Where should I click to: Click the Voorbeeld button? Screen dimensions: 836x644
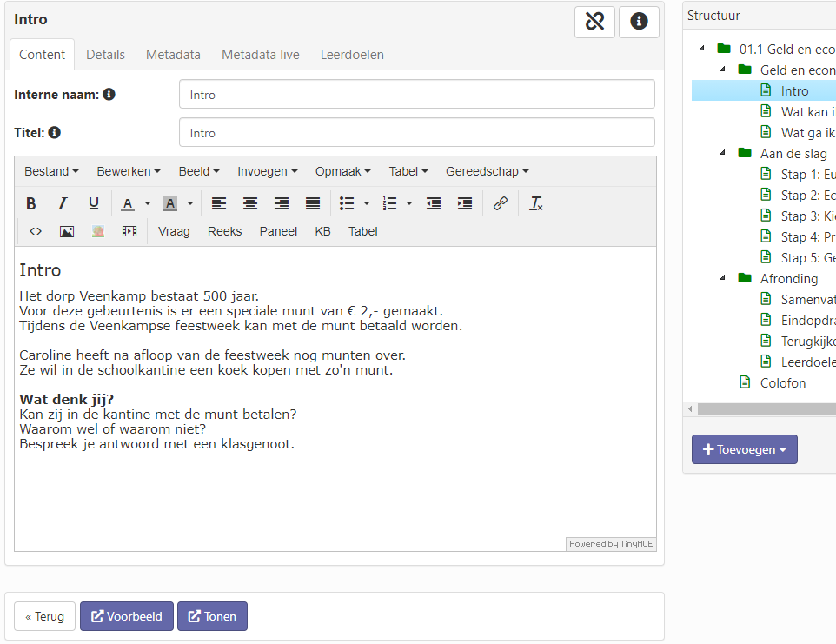click(x=127, y=616)
